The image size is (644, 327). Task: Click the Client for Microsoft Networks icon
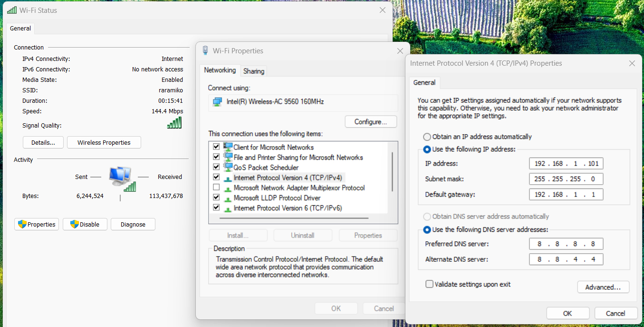(x=228, y=147)
